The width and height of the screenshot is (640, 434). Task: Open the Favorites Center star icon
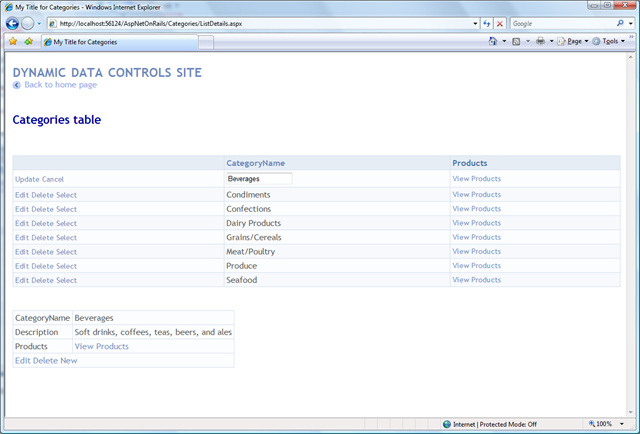(13, 42)
